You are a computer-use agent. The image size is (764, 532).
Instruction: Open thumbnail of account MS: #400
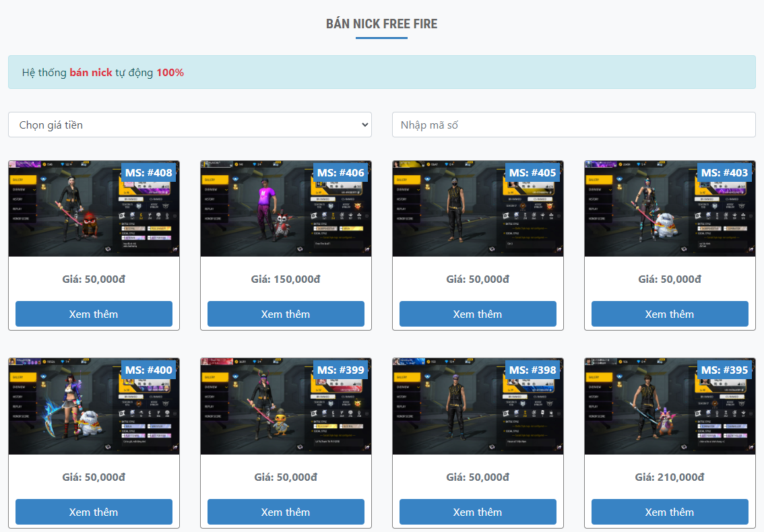pyautogui.click(x=94, y=406)
